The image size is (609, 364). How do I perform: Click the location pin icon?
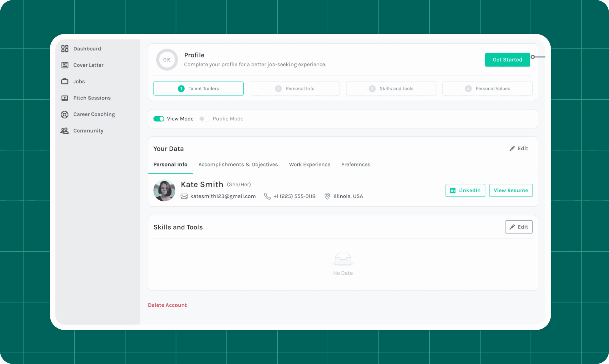pyautogui.click(x=327, y=196)
